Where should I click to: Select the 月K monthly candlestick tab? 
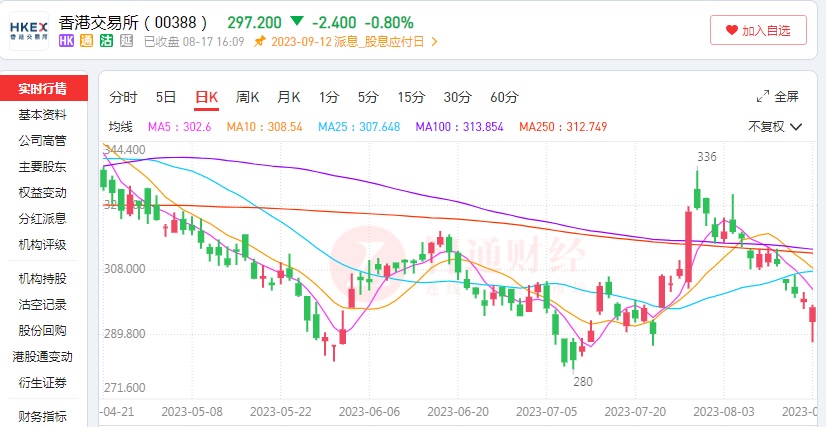pyautogui.click(x=288, y=97)
